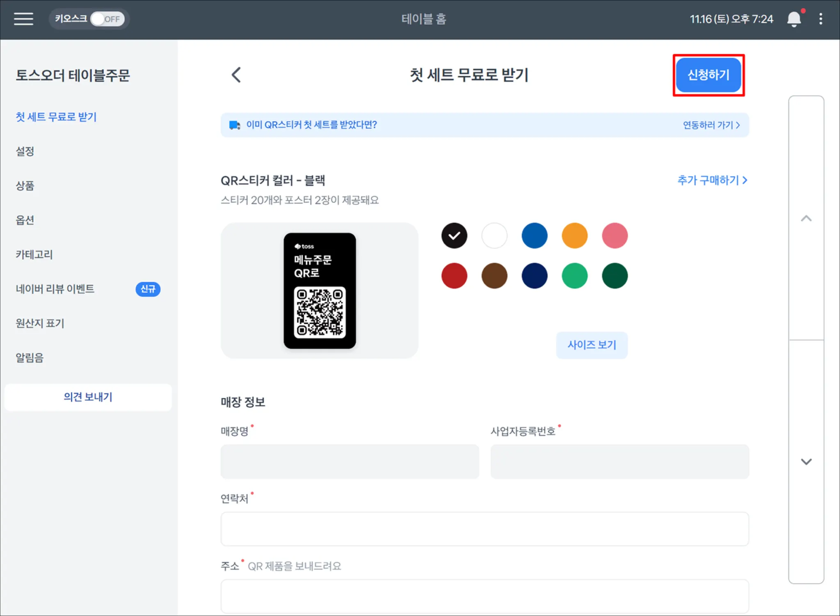Open the three-dot more options menu
The width and height of the screenshot is (840, 616).
pyautogui.click(x=821, y=19)
